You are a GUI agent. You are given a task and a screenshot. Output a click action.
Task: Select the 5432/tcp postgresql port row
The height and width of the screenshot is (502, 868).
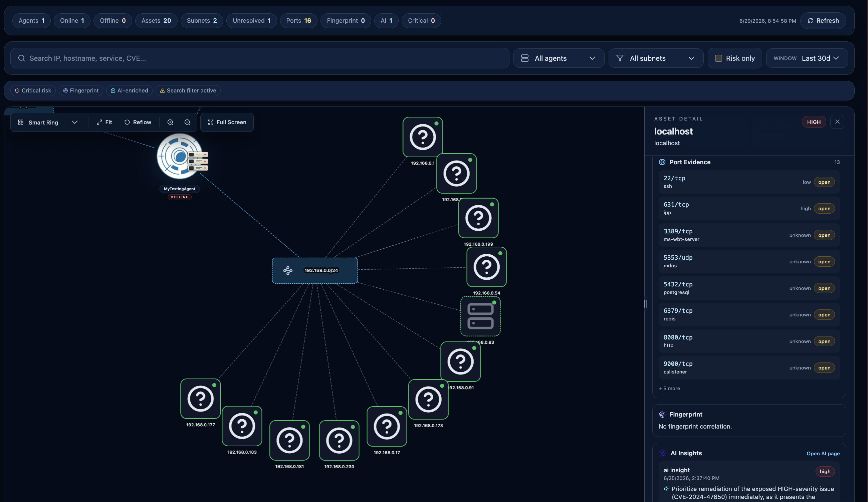click(x=749, y=288)
